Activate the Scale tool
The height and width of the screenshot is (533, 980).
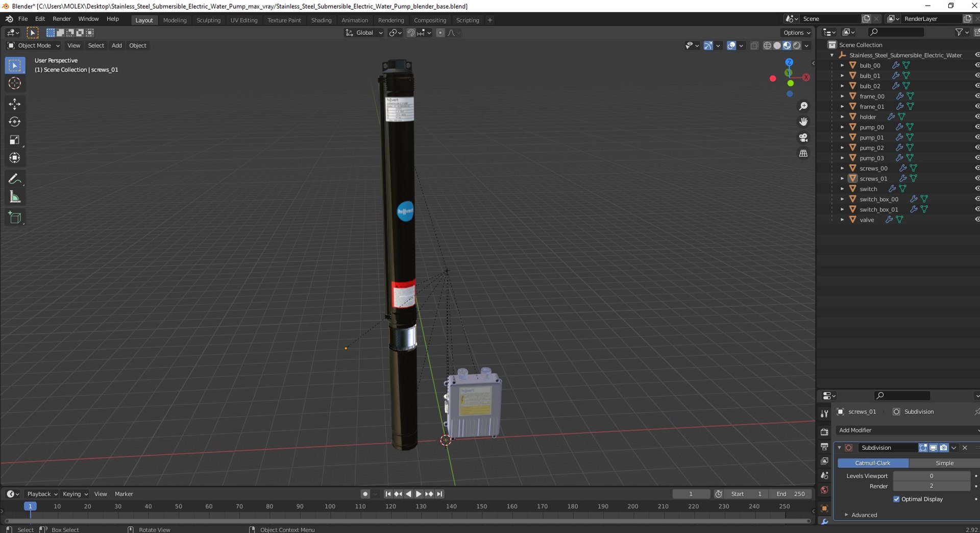pos(14,140)
